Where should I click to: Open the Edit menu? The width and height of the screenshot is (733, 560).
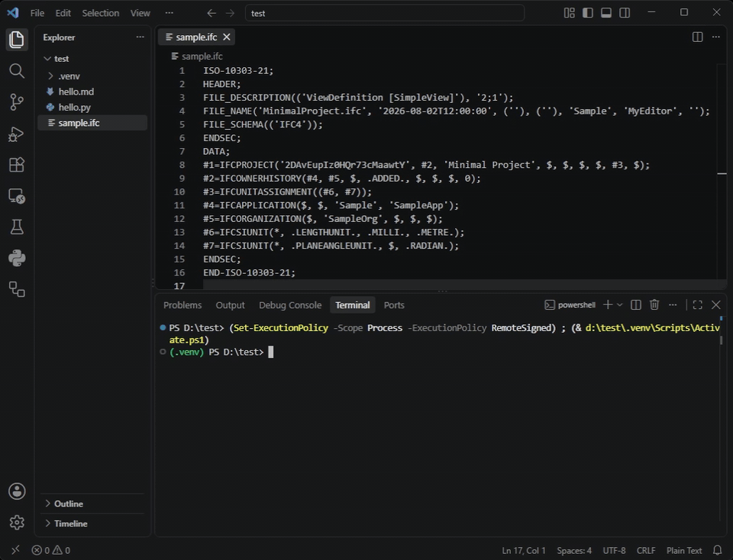[63, 13]
